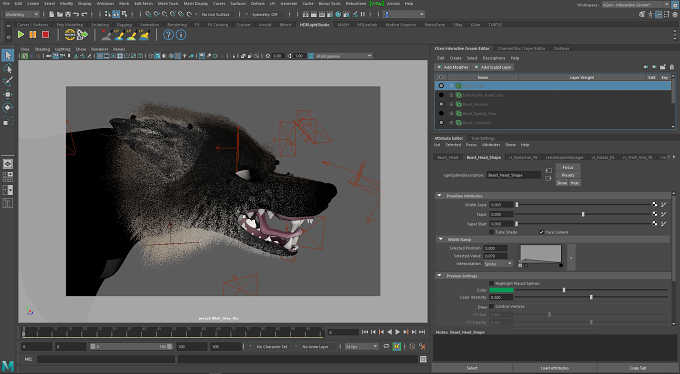Open the script editor icon at the command line
The image size is (680, 374).
(x=423, y=359)
